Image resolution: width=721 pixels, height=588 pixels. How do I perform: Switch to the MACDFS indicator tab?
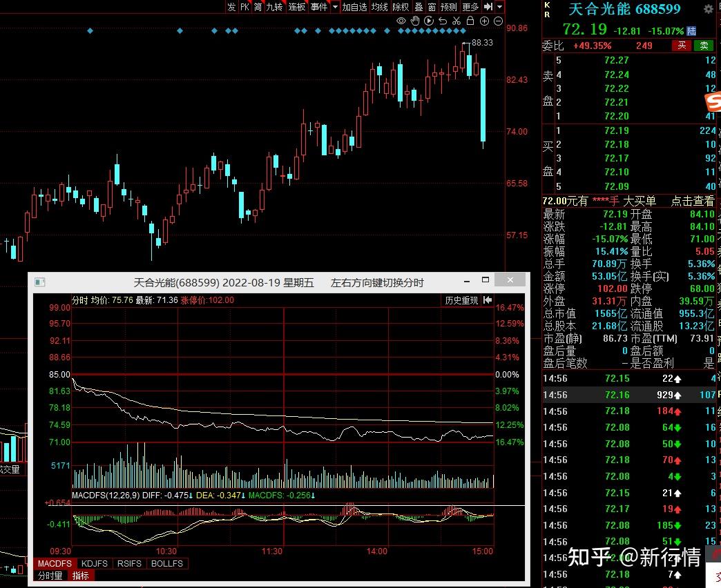(55, 564)
